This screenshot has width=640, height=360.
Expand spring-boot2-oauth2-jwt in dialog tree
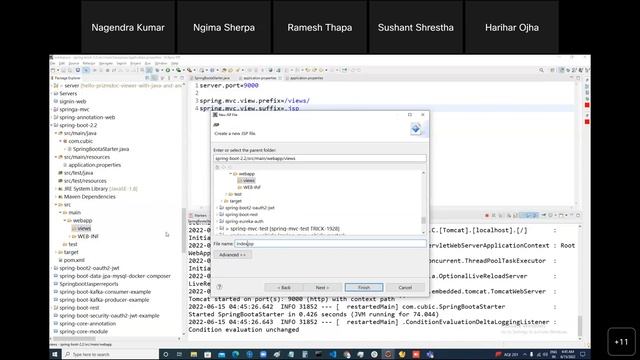217,208
